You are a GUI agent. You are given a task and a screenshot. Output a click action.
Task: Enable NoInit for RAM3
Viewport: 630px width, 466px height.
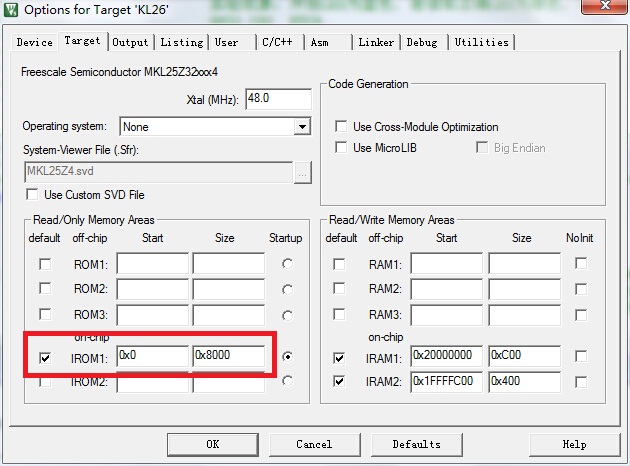pos(581,315)
